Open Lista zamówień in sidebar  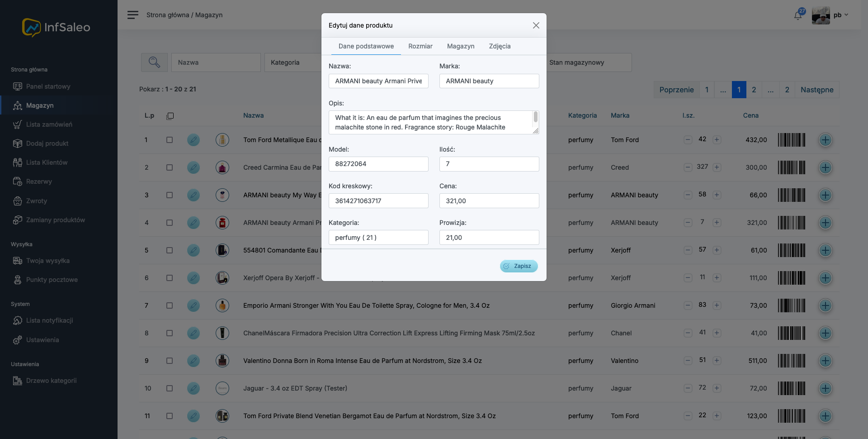tap(49, 124)
